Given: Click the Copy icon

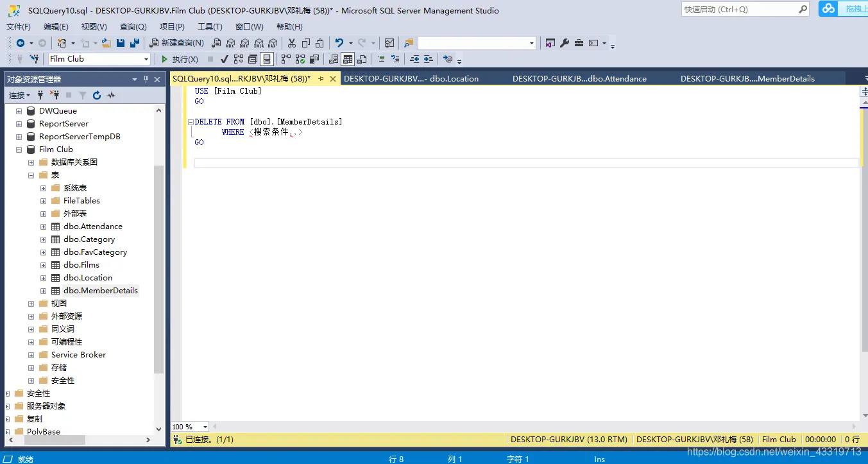Looking at the screenshot, I should coord(306,43).
